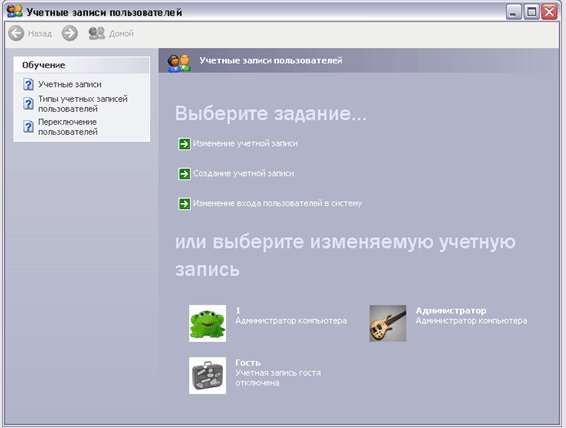Click the Обучение panel header

point(82,65)
